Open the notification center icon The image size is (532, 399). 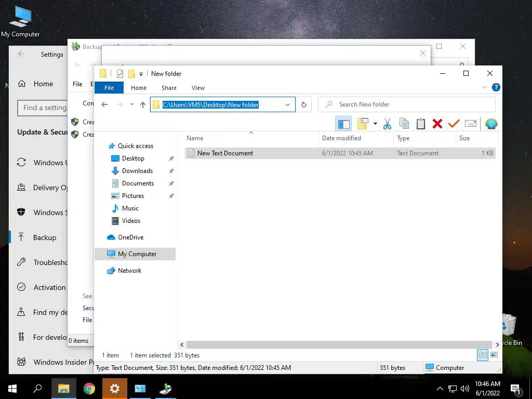pyautogui.click(x=516, y=389)
